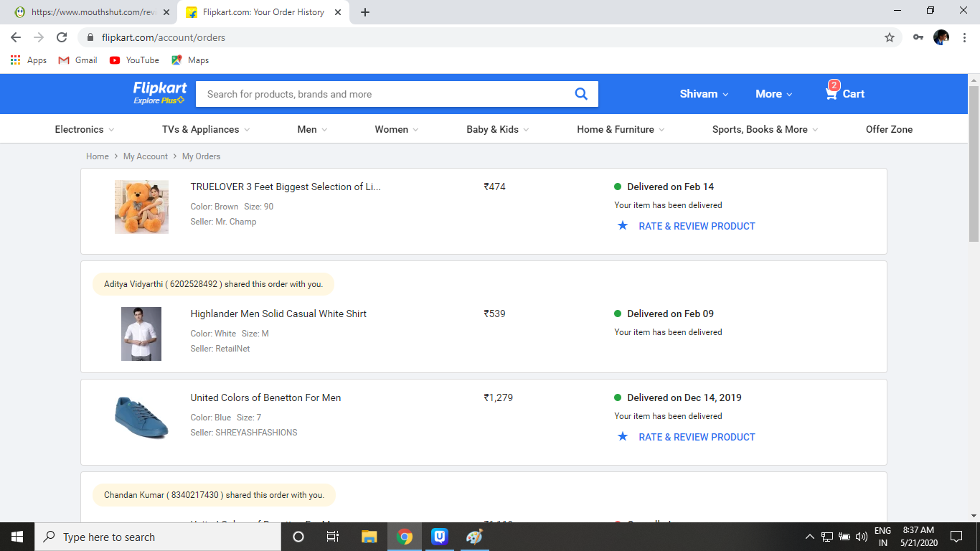980x551 pixels.
Task: Expand the Electronics category menu
Action: pos(84,129)
